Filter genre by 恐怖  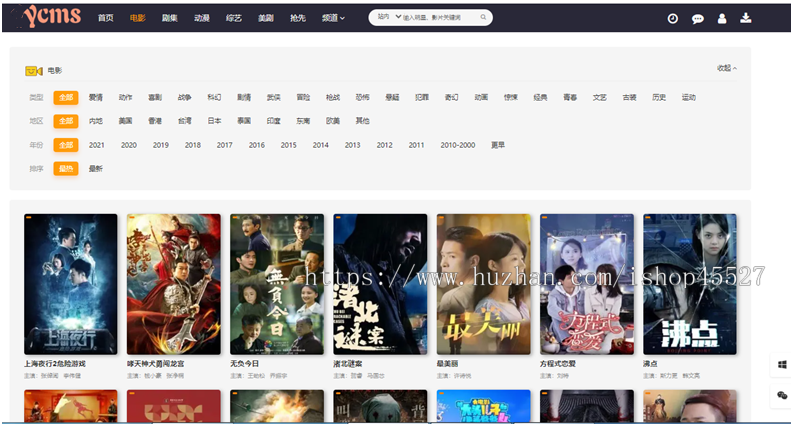point(363,97)
